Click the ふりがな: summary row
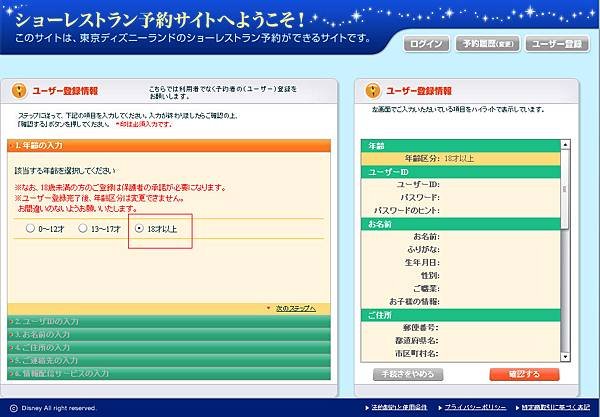 pos(461,250)
